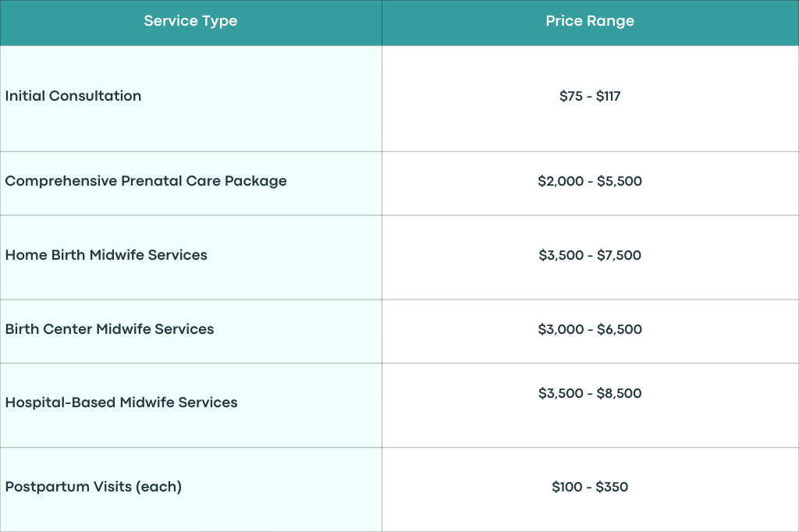Select the $75 - $117 price cell

(590, 98)
